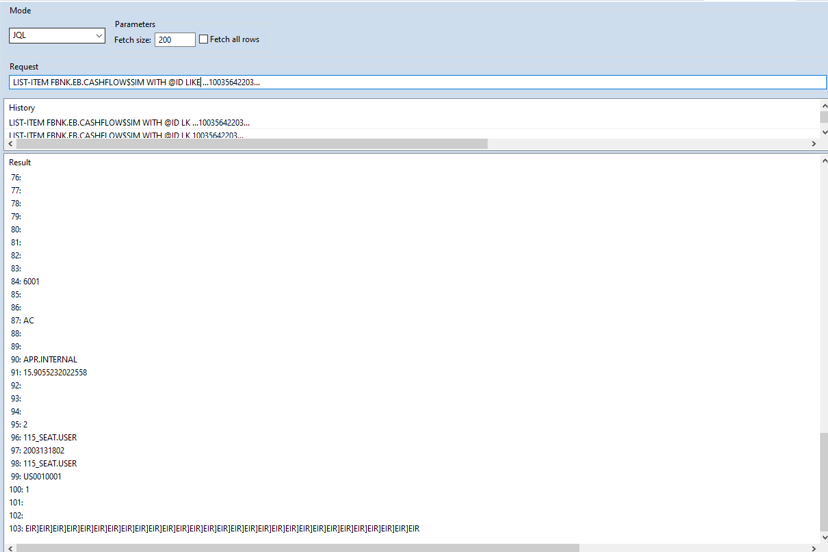The height and width of the screenshot is (554, 828).
Task: Click Result panel horizontal scroll-left arrow
Action: coord(10,548)
